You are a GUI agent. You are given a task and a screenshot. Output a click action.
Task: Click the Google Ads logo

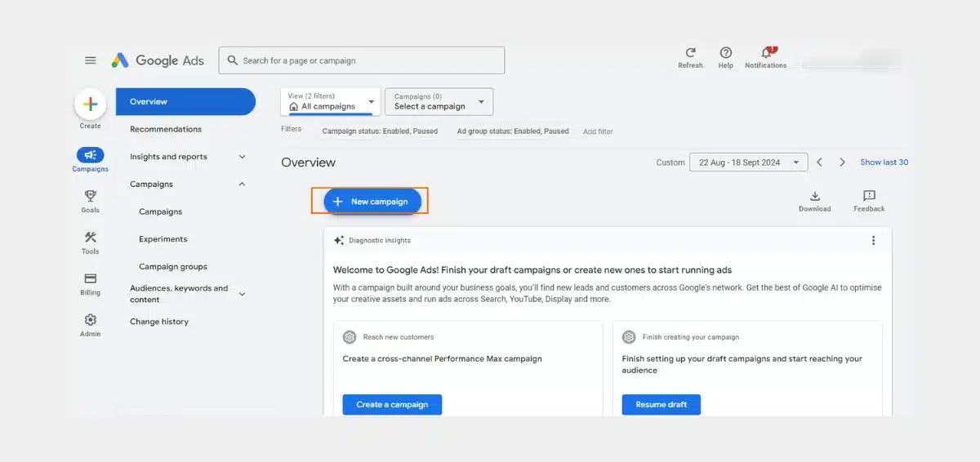(158, 60)
